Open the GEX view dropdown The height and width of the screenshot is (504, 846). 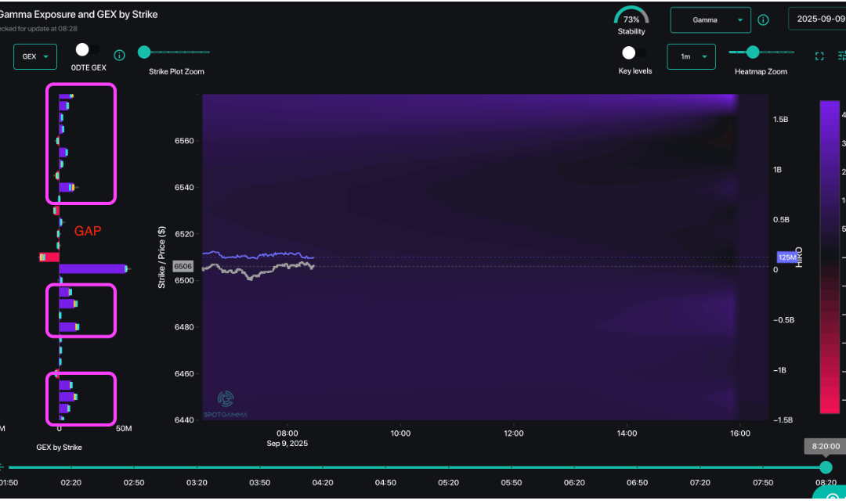(35, 56)
